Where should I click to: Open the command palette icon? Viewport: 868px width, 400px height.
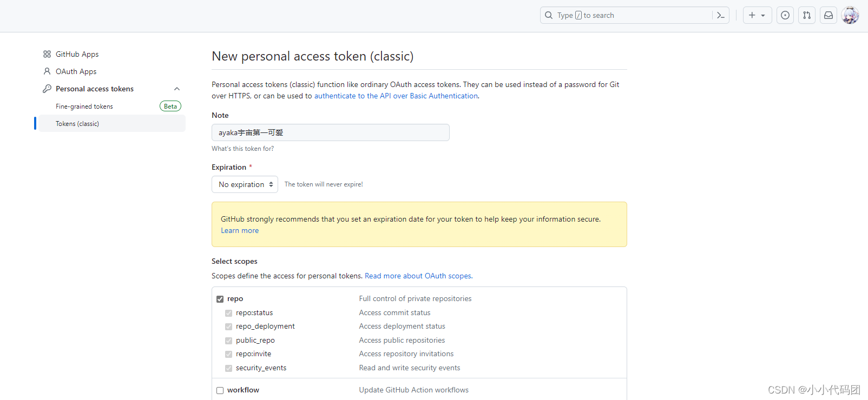coord(721,16)
